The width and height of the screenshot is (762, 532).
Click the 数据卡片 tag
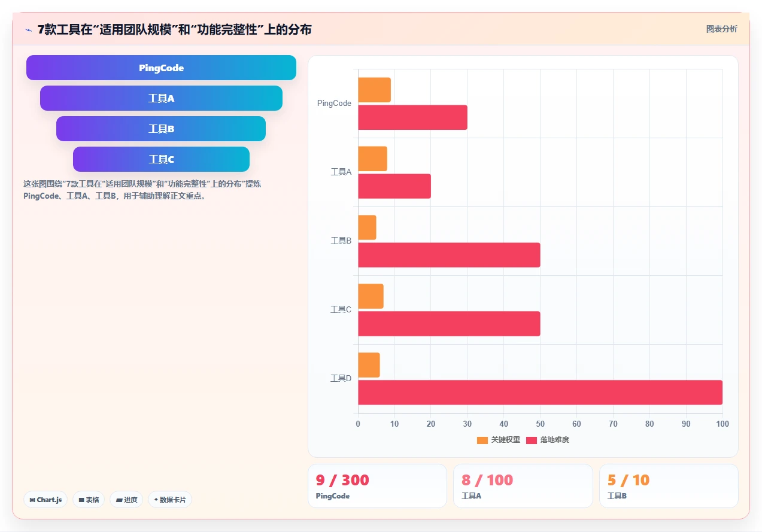[170, 500]
